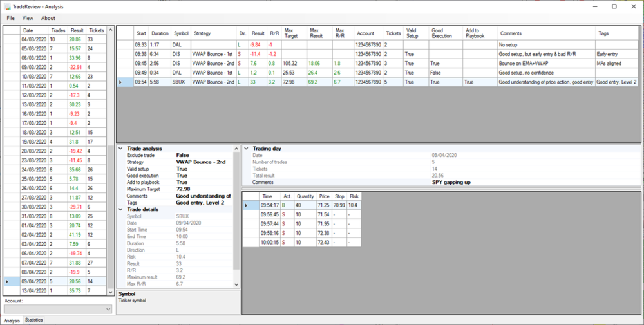Image resolution: width=644 pixels, height=325 pixels.
Task: Click row selector arrow beside 09:54:17 execution
Action: tap(246, 205)
